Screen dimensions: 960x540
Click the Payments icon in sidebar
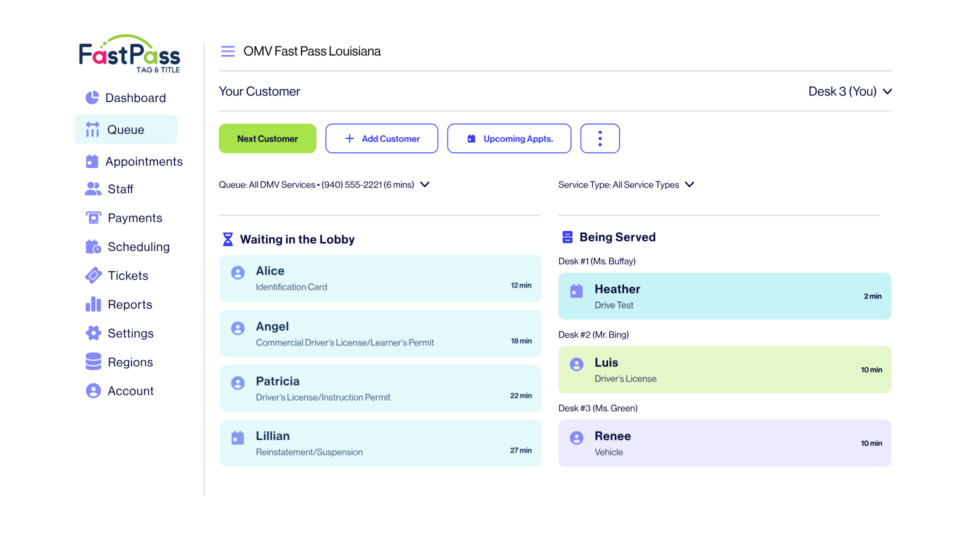coord(93,217)
